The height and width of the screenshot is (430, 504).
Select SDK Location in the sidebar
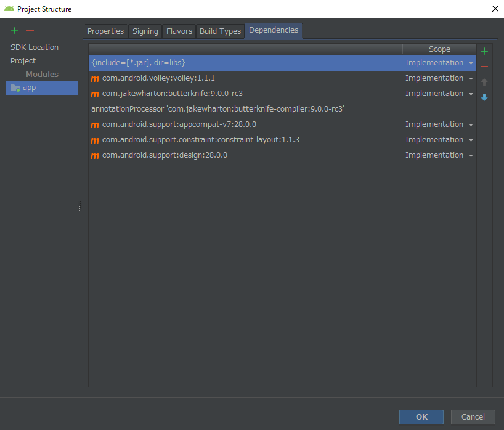tap(34, 47)
